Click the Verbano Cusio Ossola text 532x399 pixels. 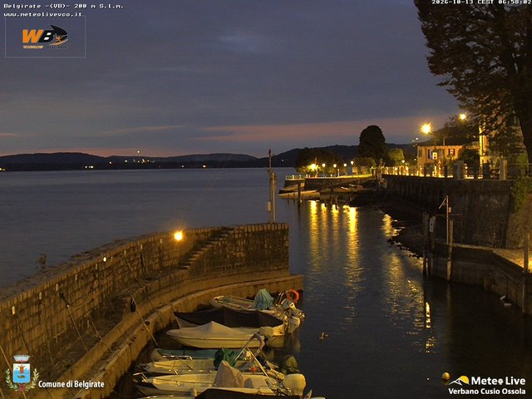tap(487, 392)
